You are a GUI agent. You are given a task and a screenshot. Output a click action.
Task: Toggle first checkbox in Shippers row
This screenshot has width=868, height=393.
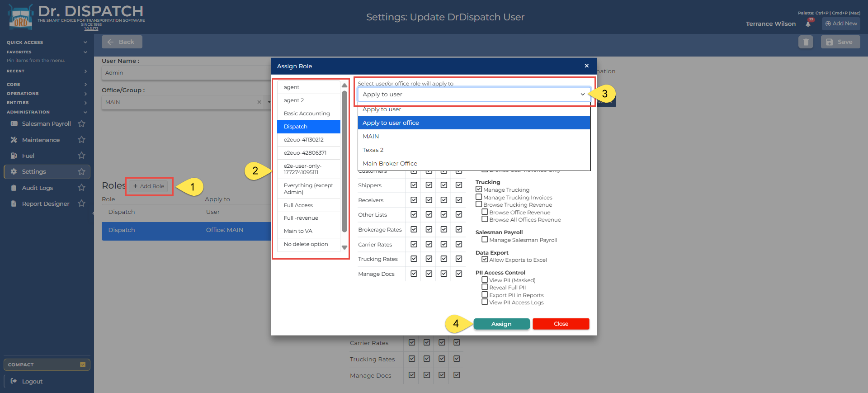[x=414, y=185]
